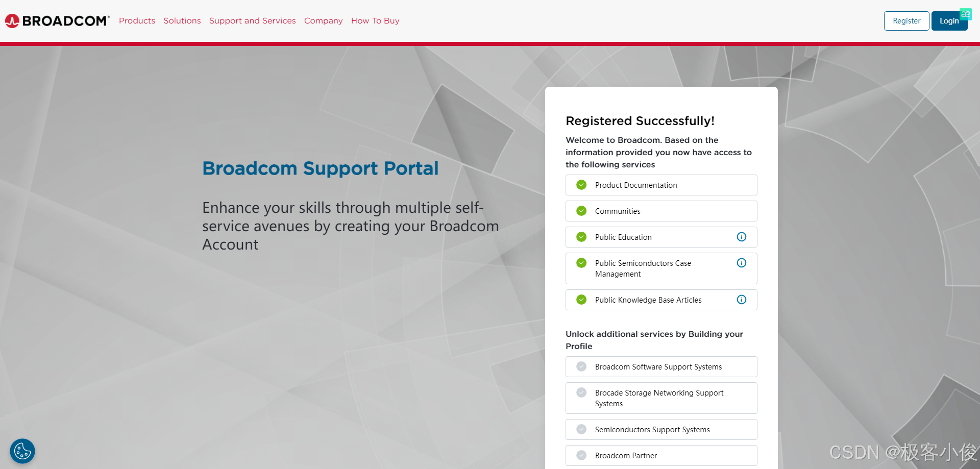Click gray check for Broadcom Software Support Systems
Screen dimensions: 980x469
(x=581, y=366)
